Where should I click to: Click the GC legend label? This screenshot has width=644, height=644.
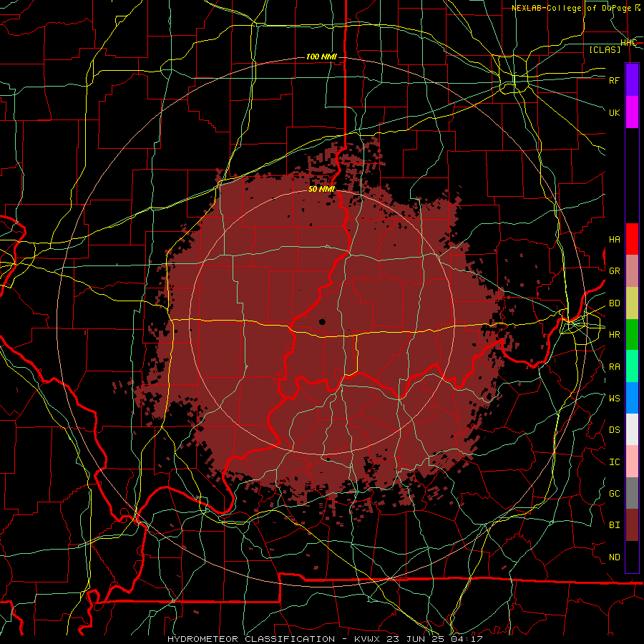click(x=614, y=494)
